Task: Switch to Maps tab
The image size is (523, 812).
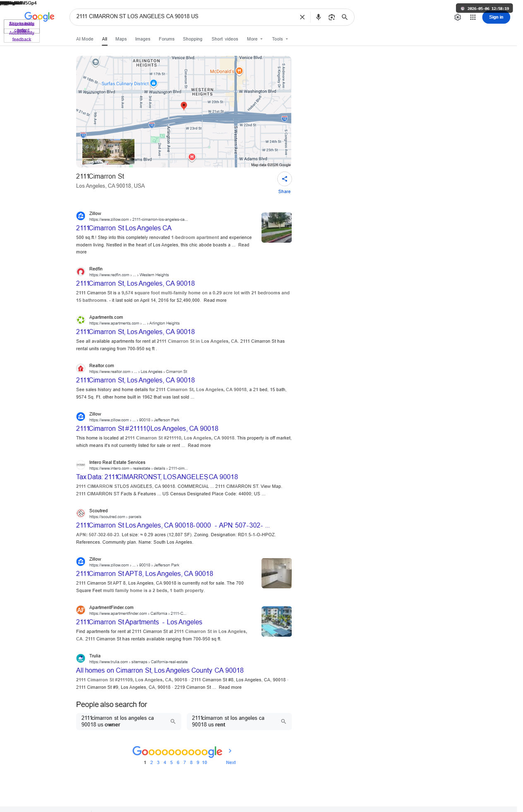Action: click(121, 39)
